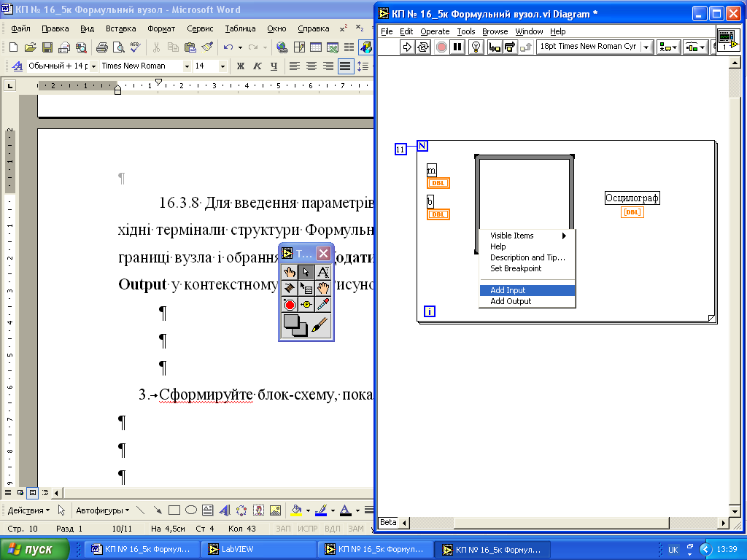The width and height of the screenshot is (747, 560).
Task: Click yellow Fill Color bucket in Word
Action: tap(296, 510)
